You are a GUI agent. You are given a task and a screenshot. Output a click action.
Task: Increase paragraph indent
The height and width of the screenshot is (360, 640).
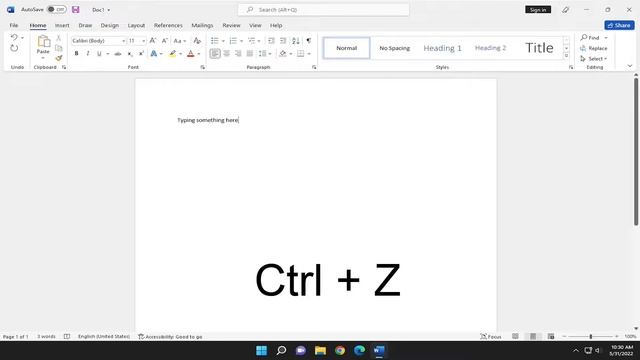[x=283, y=41]
